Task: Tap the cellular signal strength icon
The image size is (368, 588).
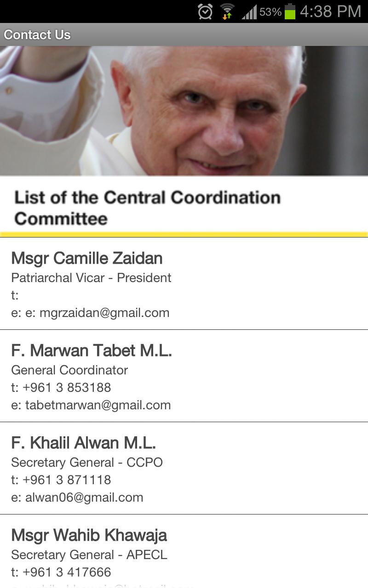Action: click(x=249, y=12)
